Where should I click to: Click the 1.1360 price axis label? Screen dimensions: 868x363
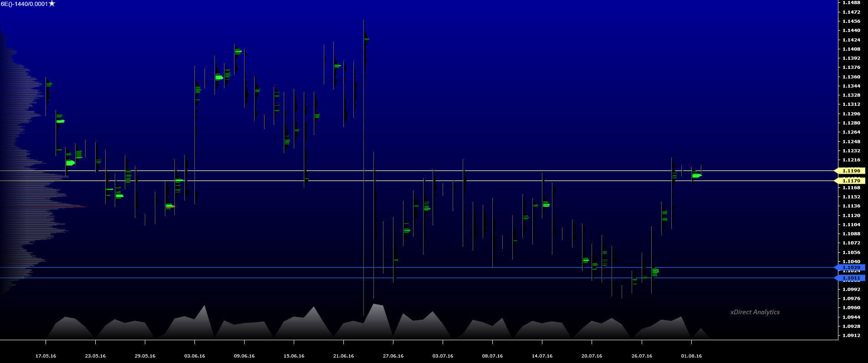tap(851, 77)
